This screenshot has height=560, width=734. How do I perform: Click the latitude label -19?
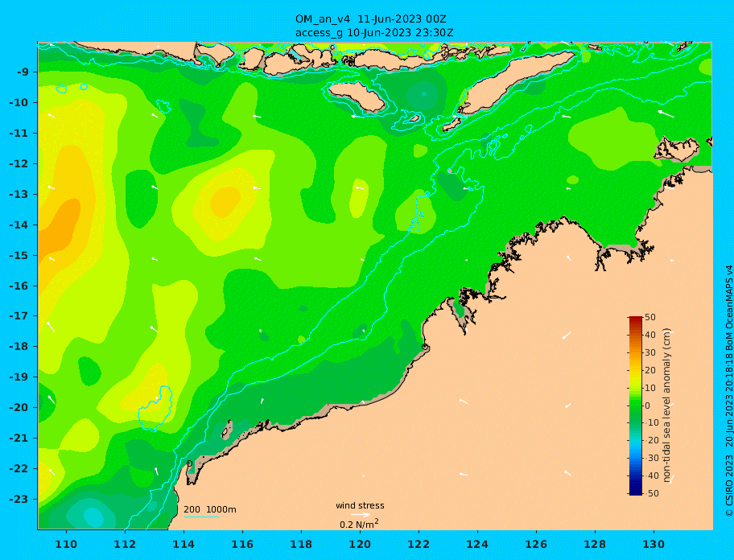pos(19,377)
